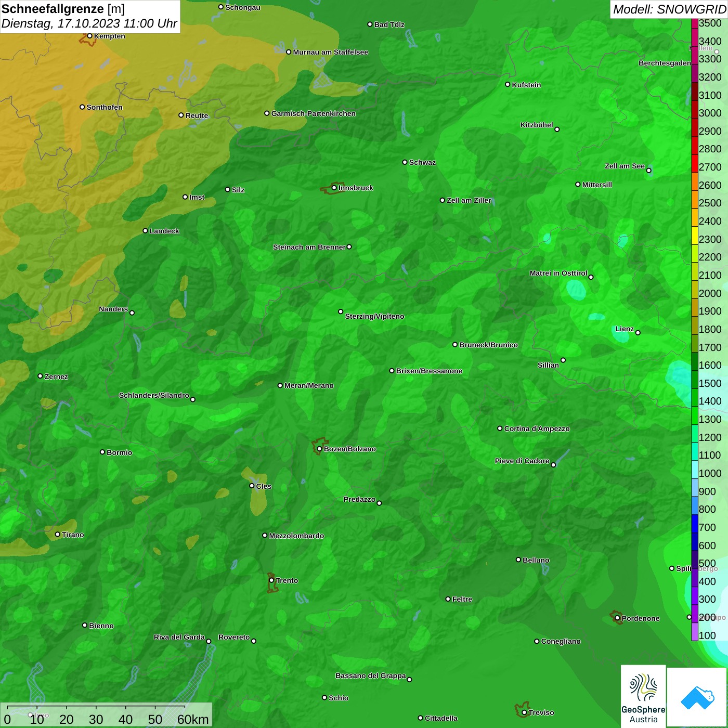Click the Meran/Merano label

click(x=309, y=385)
